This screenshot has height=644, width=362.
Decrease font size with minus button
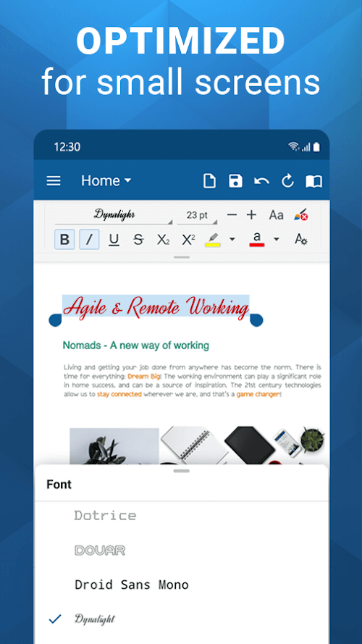[232, 215]
